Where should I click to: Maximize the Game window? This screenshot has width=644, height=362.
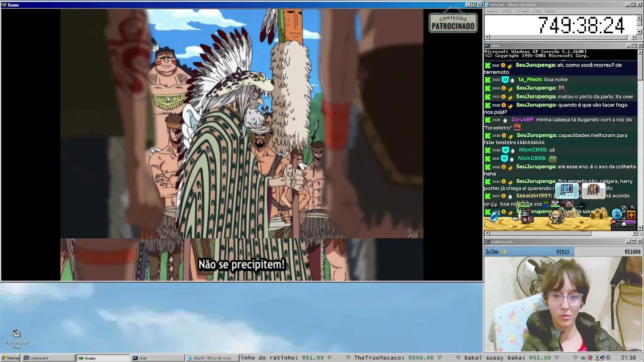tap(473, 5)
